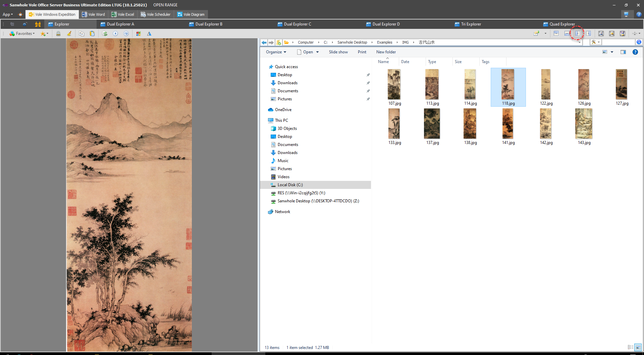Viewport: 644px width, 355px height.
Task: Click the two yellow people icon
Action: click(38, 24)
